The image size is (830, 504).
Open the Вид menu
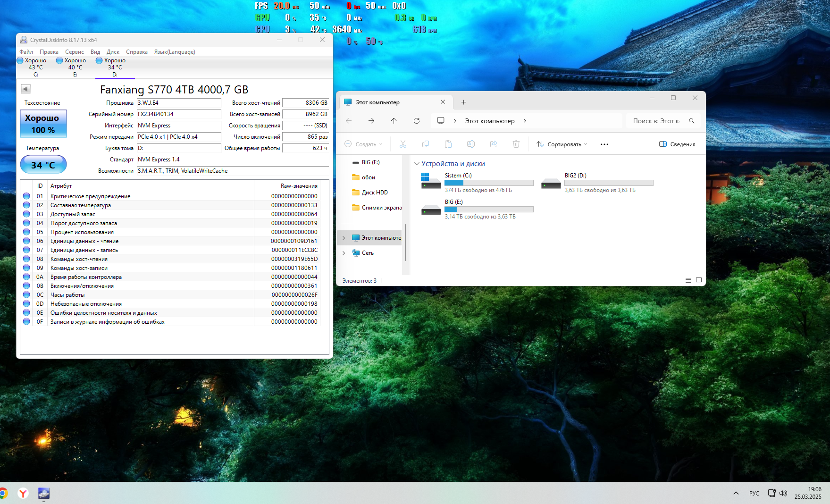point(95,52)
